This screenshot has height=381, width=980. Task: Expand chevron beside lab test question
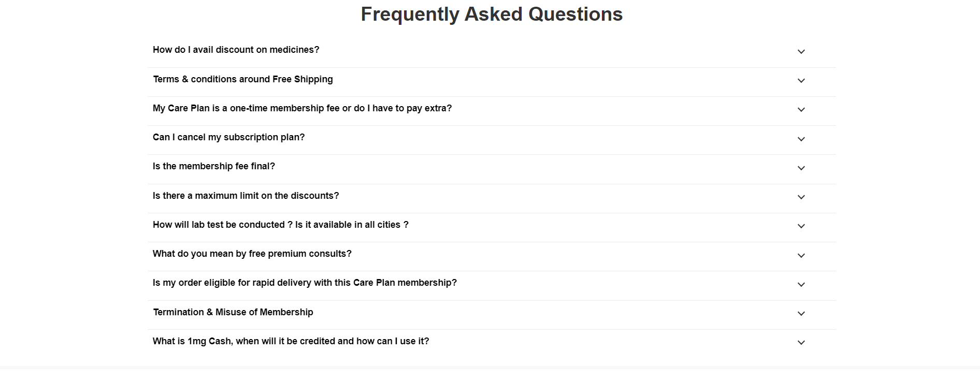(x=801, y=226)
